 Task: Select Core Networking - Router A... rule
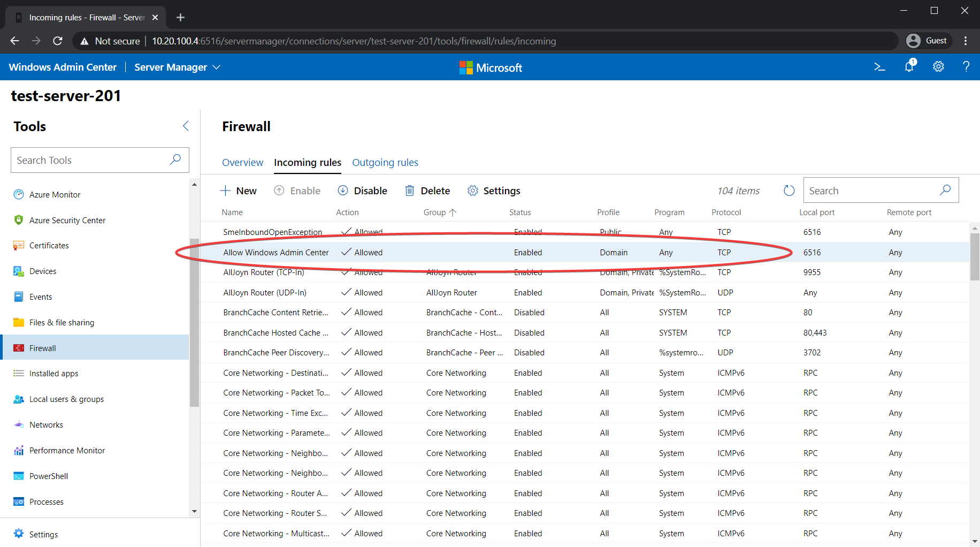pos(585,493)
